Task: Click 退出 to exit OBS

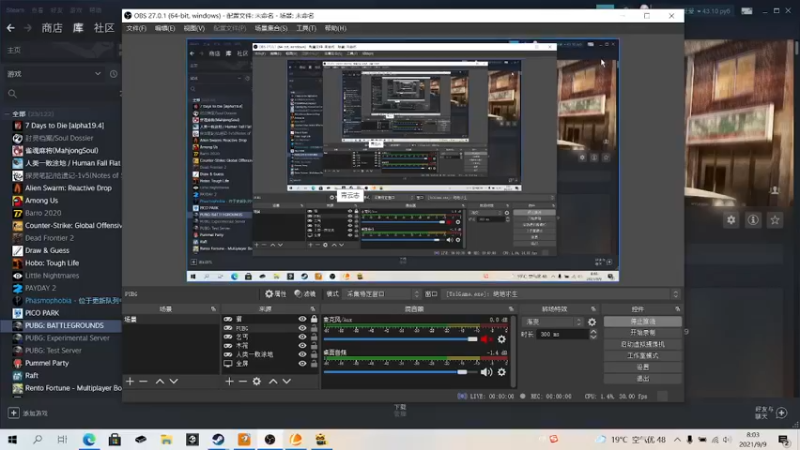Action: point(643,379)
